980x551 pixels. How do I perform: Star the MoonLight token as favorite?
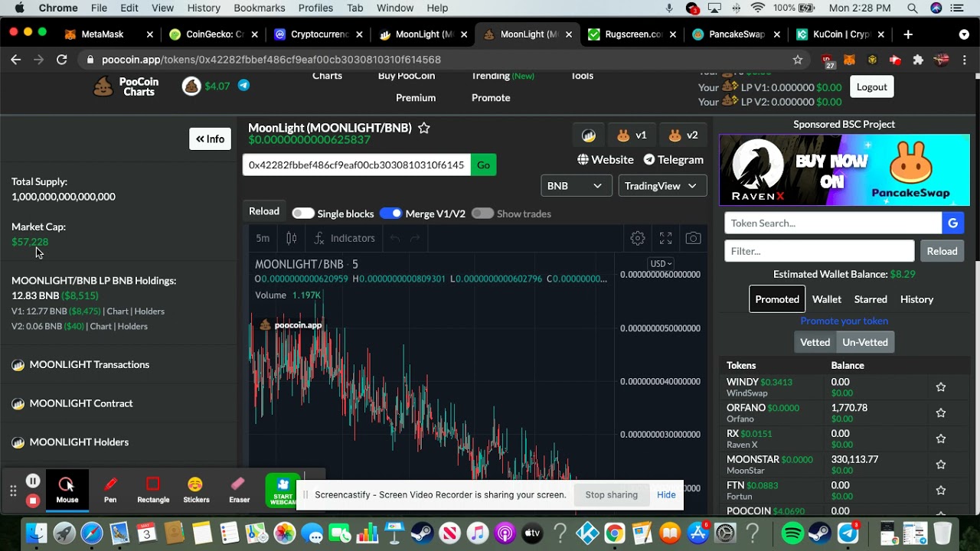point(423,128)
